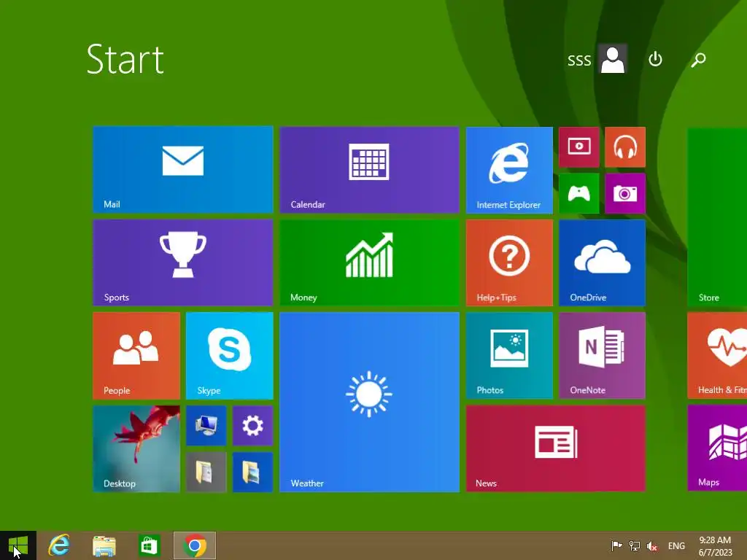Viewport: 747px width, 560px height.
Task: Open the This PC computer tile
Action: tap(206, 426)
